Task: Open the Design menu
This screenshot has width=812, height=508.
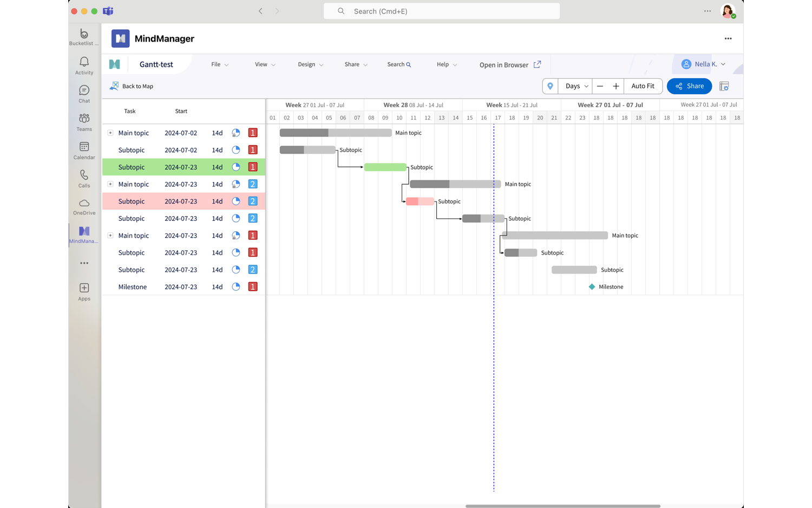Action: coord(310,64)
